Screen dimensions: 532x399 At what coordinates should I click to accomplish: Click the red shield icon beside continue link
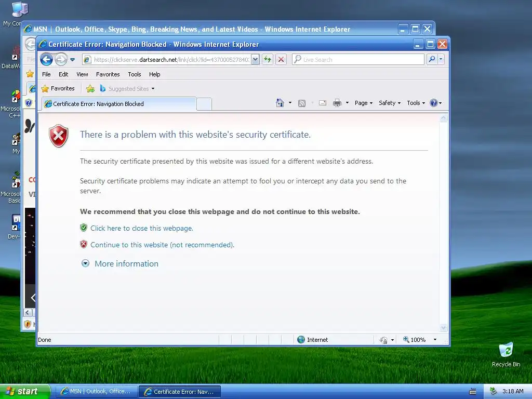(x=84, y=244)
